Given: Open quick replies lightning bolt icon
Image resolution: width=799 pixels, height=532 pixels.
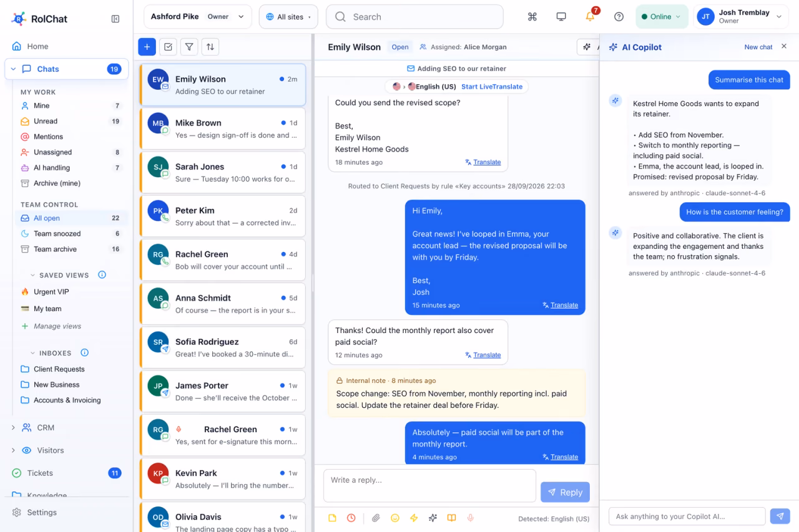Looking at the screenshot, I should click(x=413, y=518).
